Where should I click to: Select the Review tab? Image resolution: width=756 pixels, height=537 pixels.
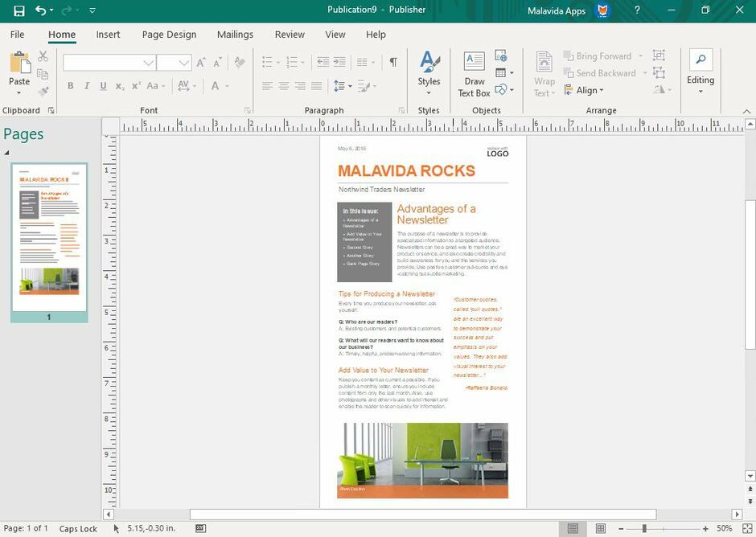point(290,35)
